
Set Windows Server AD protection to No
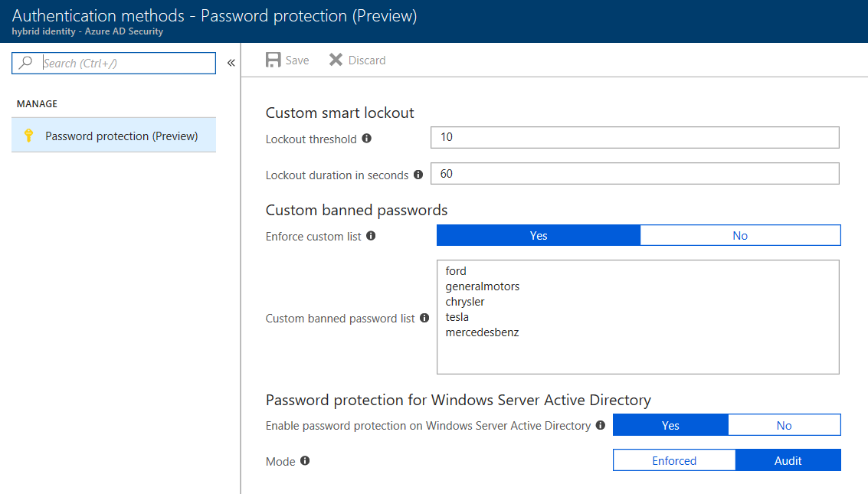pos(784,425)
